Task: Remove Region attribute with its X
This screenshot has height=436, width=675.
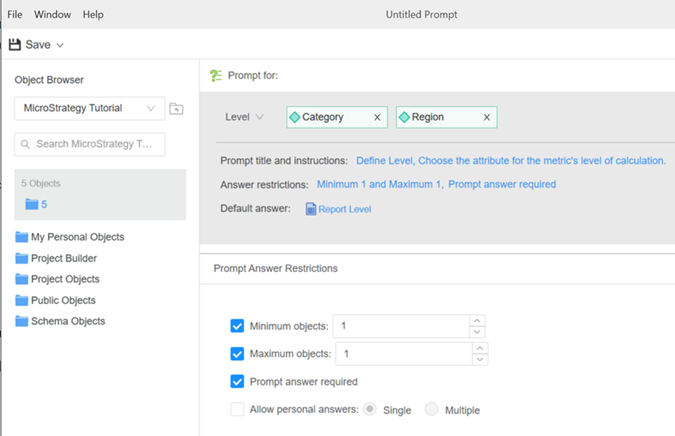Action: [487, 117]
